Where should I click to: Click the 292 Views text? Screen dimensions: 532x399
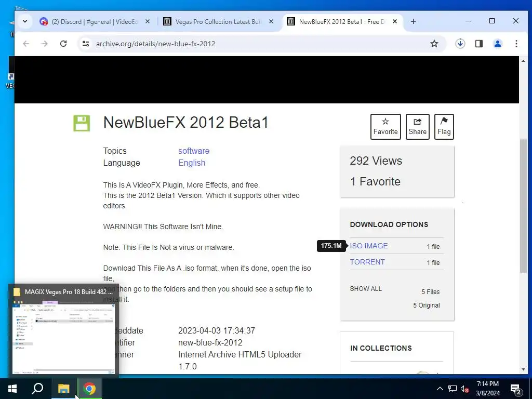pyautogui.click(x=376, y=161)
